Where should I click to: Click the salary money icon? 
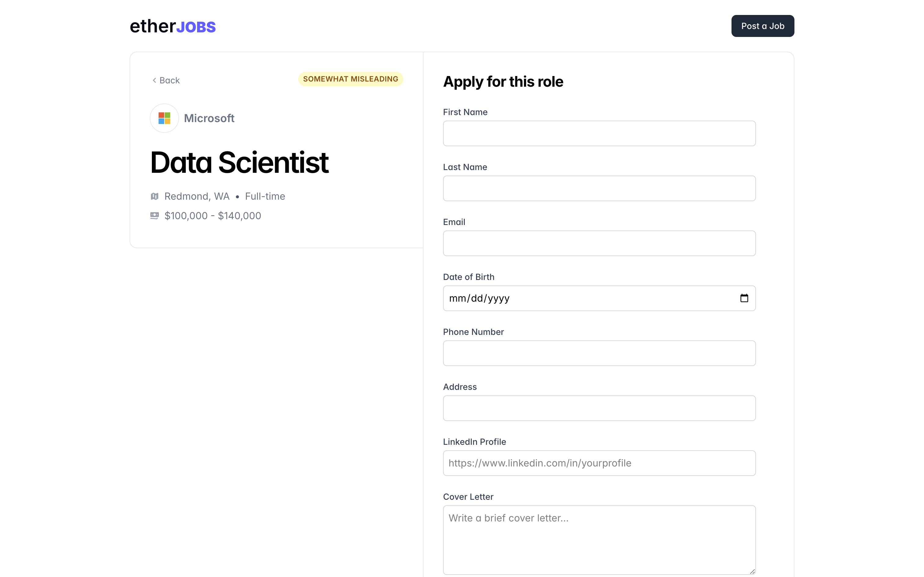[x=154, y=216]
